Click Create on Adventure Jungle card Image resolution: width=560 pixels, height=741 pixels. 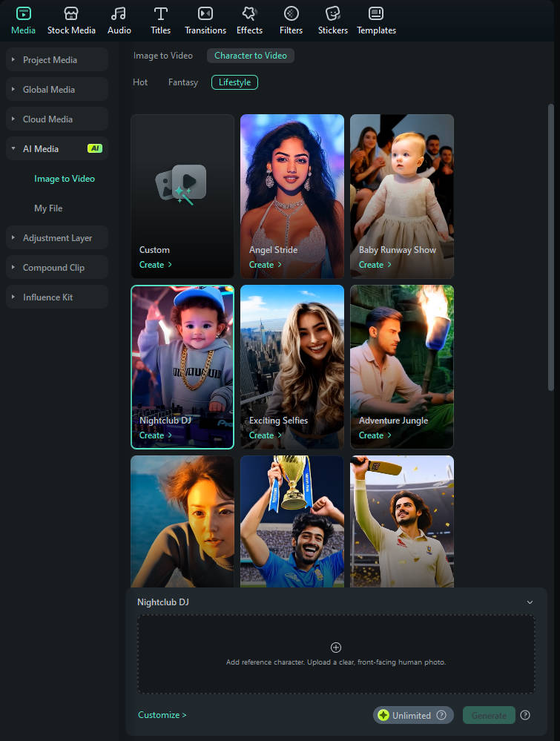coord(375,435)
